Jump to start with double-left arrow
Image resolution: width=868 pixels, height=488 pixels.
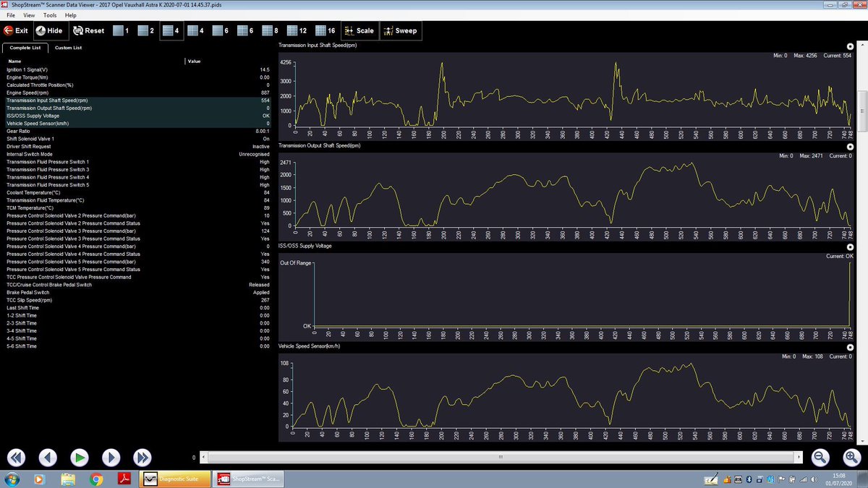click(x=17, y=457)
